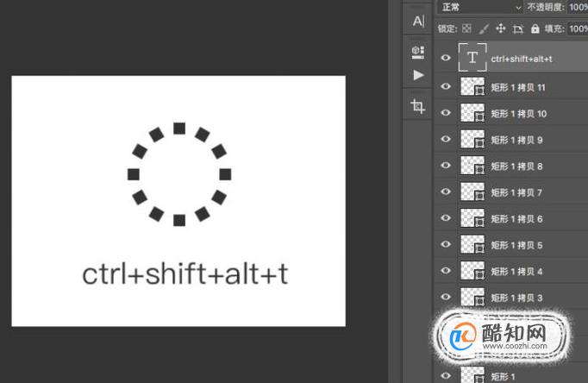Click thumbnail of 矩形 1 layer

pyautogui.click(x=472, y=375)
